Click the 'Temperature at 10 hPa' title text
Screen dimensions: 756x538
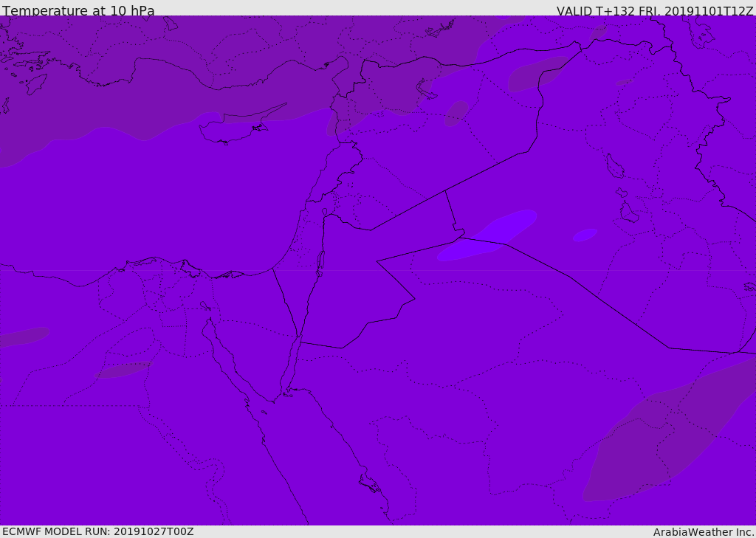tap(78, 10)
